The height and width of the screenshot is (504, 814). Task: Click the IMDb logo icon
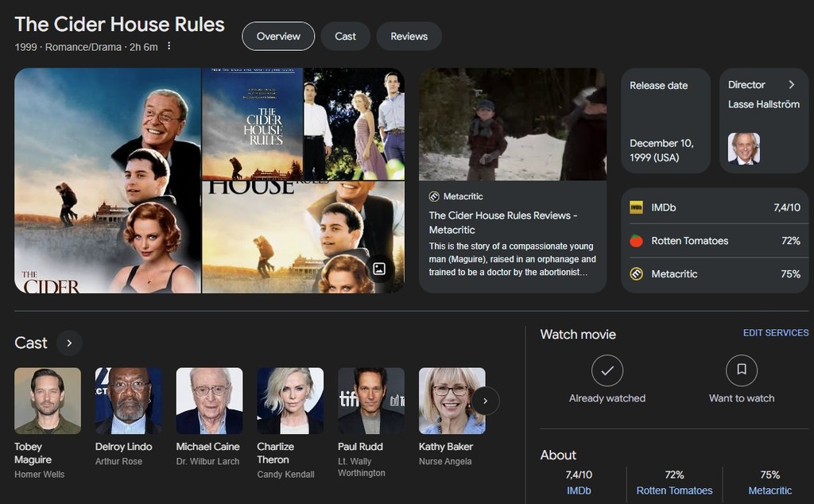(x=637, y=207)
